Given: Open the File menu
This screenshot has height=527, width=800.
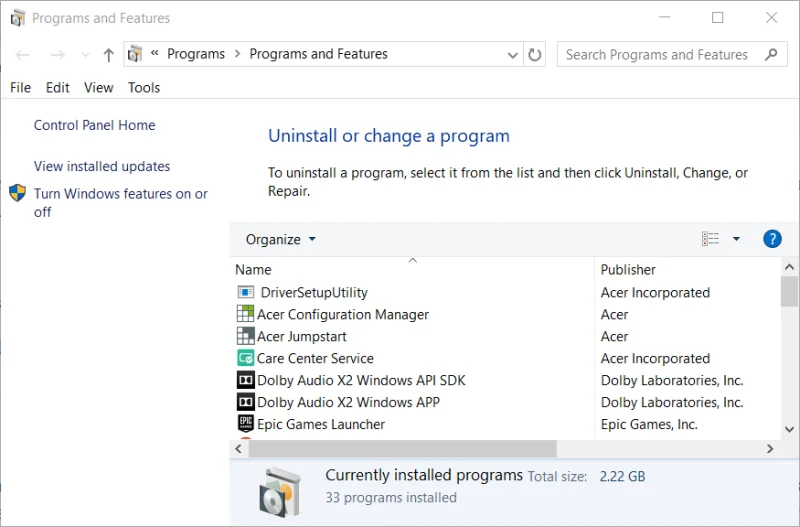Looking at the screenshot, I should pyautogui.click(x=20, y=88).
